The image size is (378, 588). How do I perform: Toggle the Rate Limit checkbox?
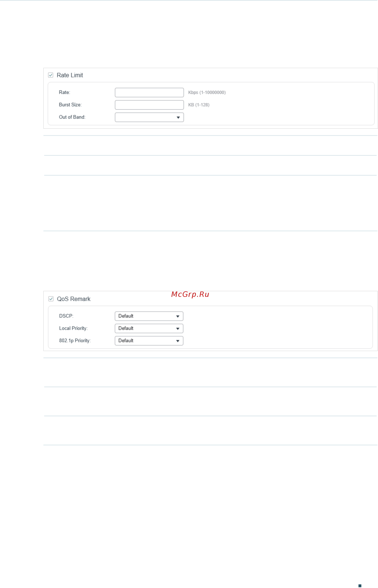51,75
